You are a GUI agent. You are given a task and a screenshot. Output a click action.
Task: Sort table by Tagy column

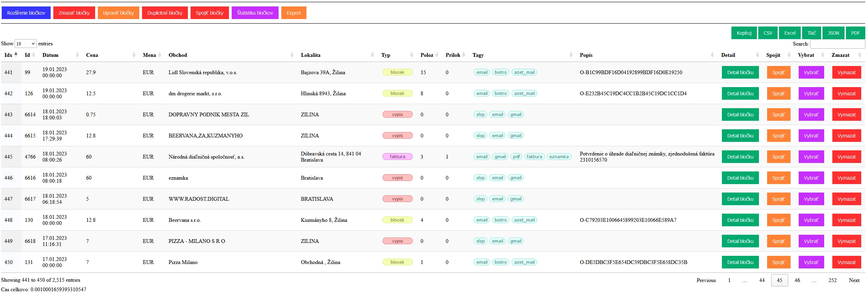478,55
